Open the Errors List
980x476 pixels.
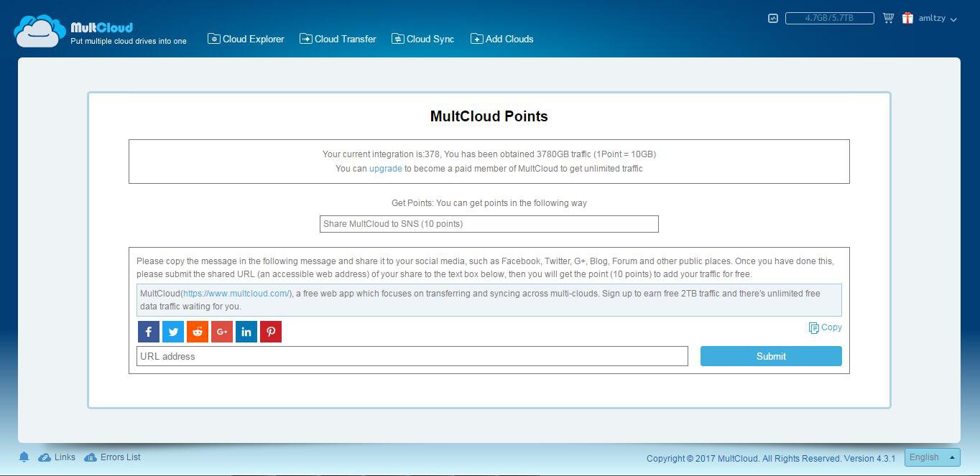112,457
